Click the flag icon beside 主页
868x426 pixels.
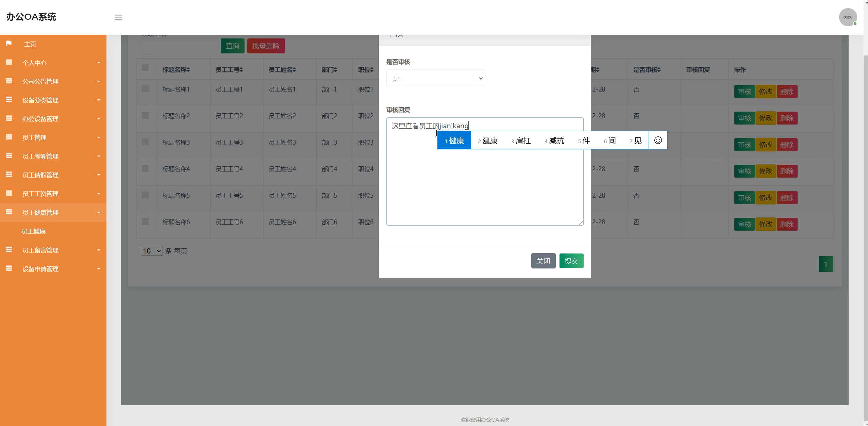tap(9, 44)
